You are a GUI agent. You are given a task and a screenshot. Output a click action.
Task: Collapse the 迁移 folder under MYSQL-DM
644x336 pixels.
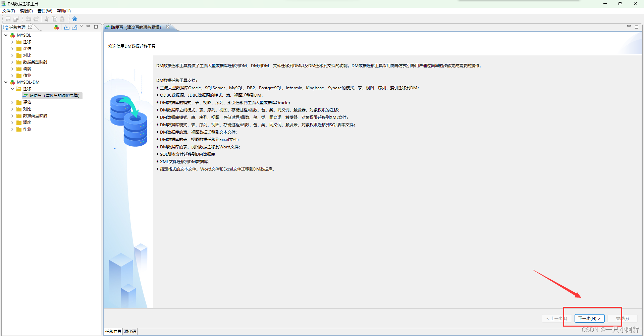[x=12, y=89]
